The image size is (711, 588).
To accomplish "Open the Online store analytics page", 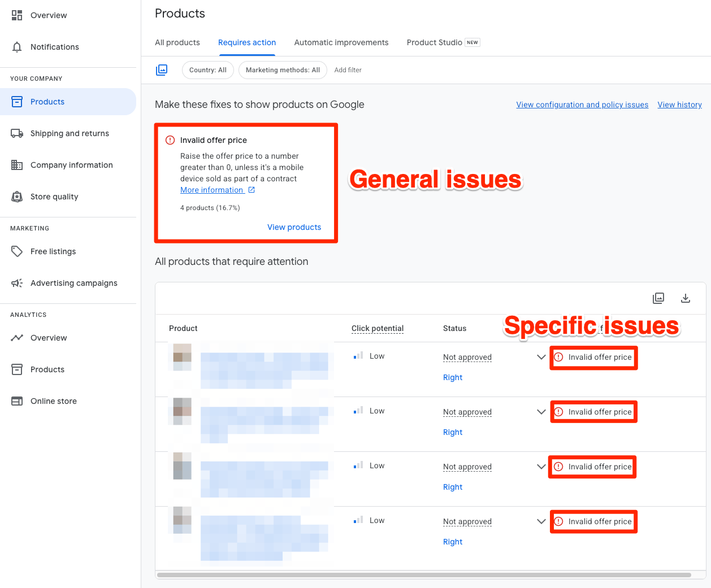I will pyautogui.click(x=53, y=401).
